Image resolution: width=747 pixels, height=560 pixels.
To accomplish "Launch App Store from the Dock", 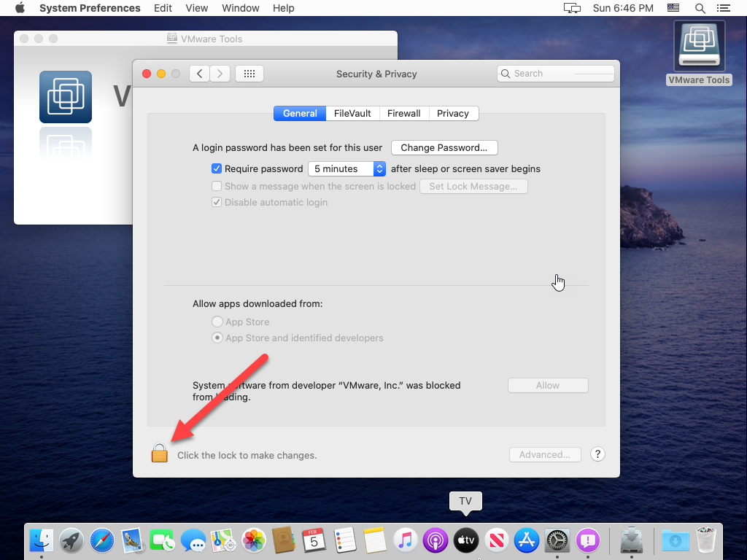I will click(527, 540).
